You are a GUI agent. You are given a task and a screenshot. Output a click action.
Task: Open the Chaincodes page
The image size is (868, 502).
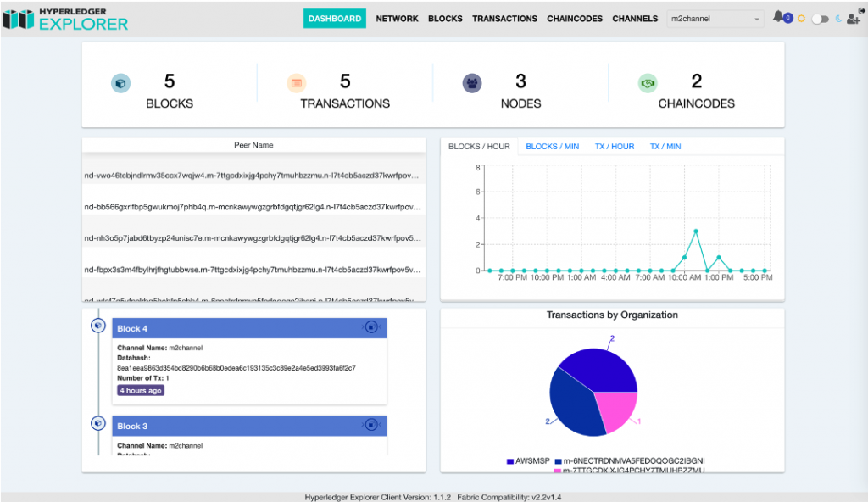(575, 19)
